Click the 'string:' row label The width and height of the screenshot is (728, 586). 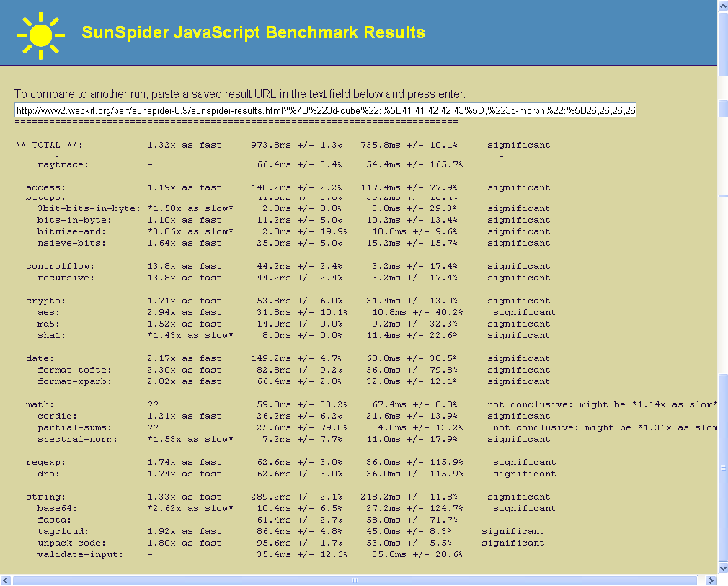45,497
